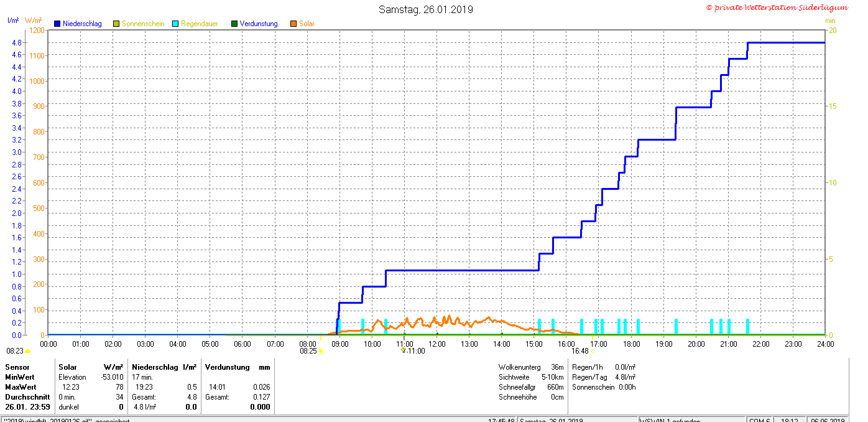
Task: Click the Sensor header in data table
Action: [x=17, y=367]
